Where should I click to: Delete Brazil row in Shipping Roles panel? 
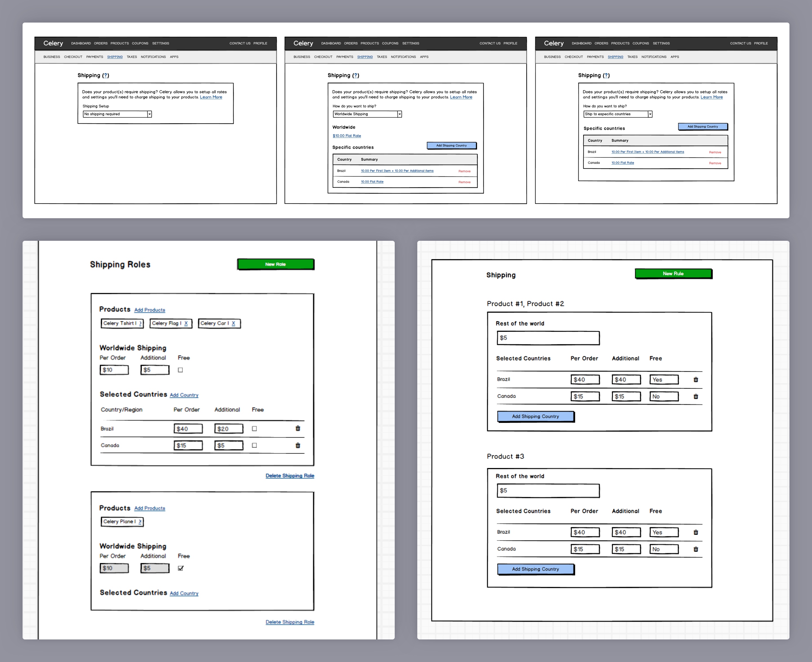pos(298,428)
